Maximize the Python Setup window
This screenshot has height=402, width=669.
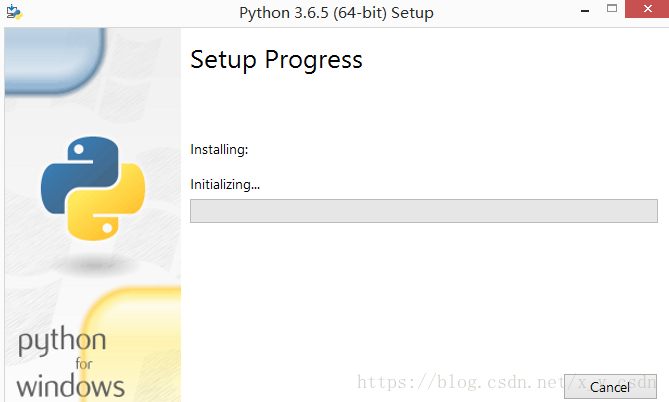612,12
